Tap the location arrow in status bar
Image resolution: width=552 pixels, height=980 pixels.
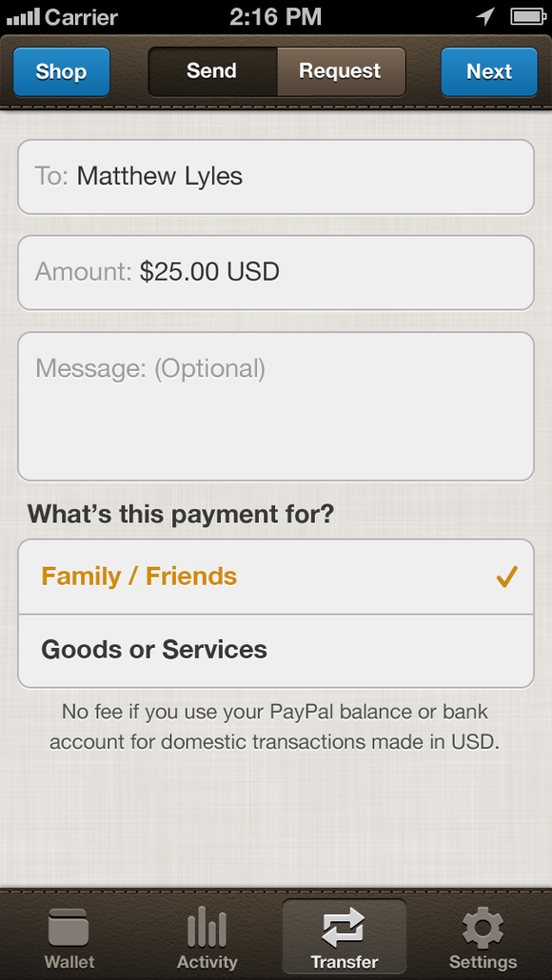click(485, 17)
